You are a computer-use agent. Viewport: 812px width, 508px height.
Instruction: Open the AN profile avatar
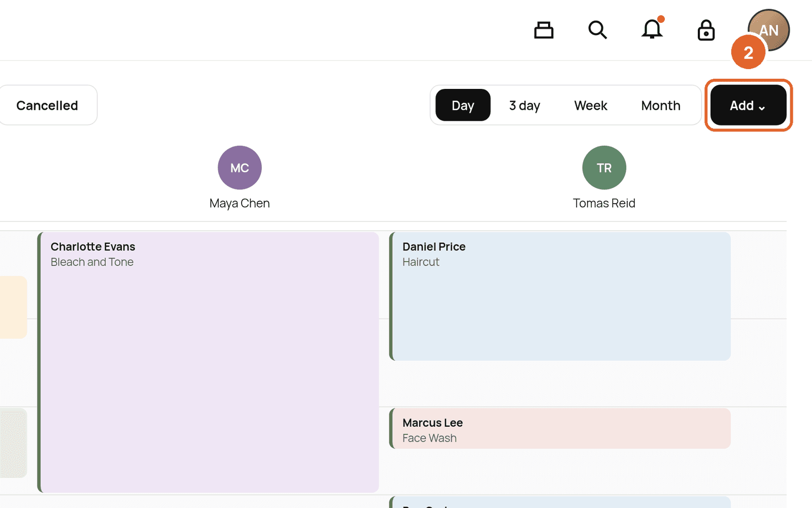[768, 30]
